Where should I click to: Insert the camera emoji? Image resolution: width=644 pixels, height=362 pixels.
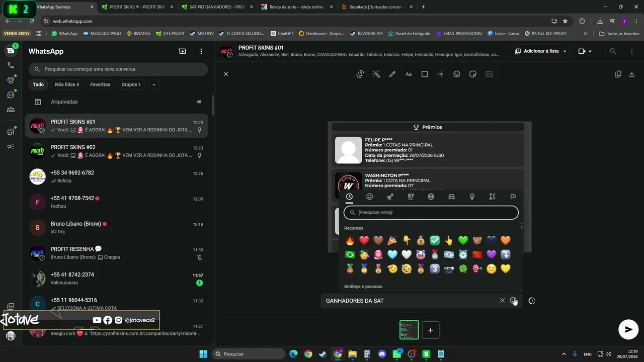[x=449, y=269]
